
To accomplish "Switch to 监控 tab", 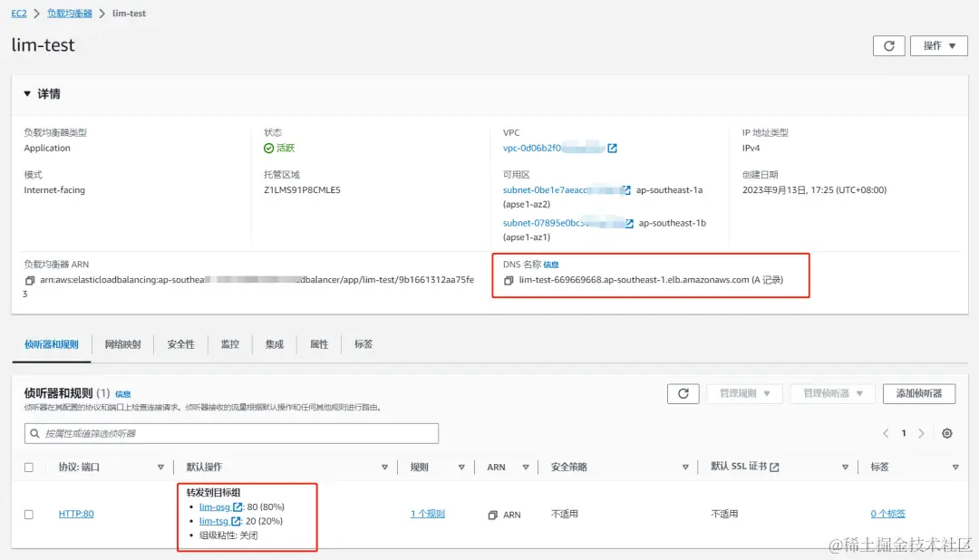I will tap(229, 344).
